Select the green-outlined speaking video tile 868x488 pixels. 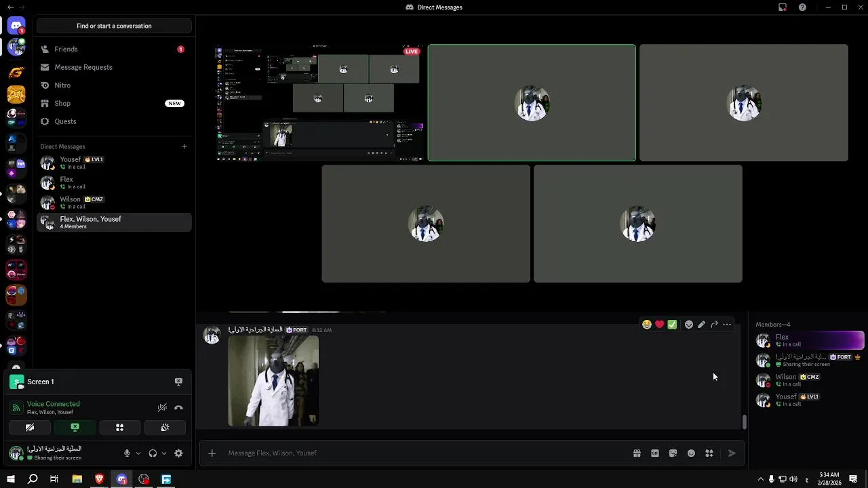tap(532, 103)
